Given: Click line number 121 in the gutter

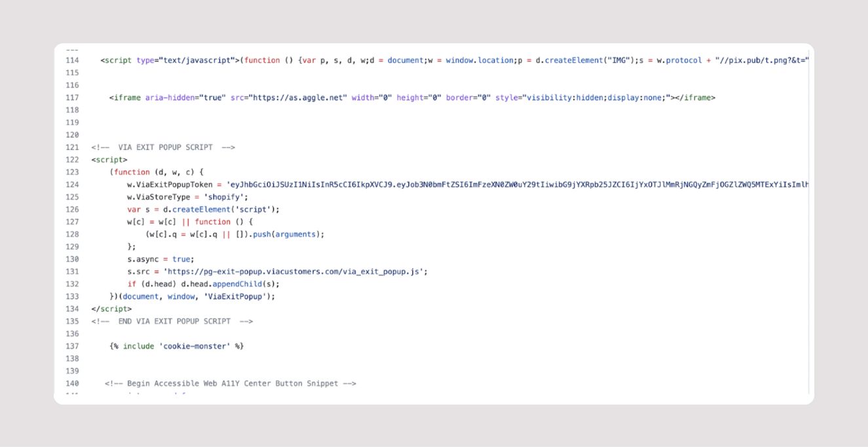Looking at the screenshot, I should pos(72,147).
